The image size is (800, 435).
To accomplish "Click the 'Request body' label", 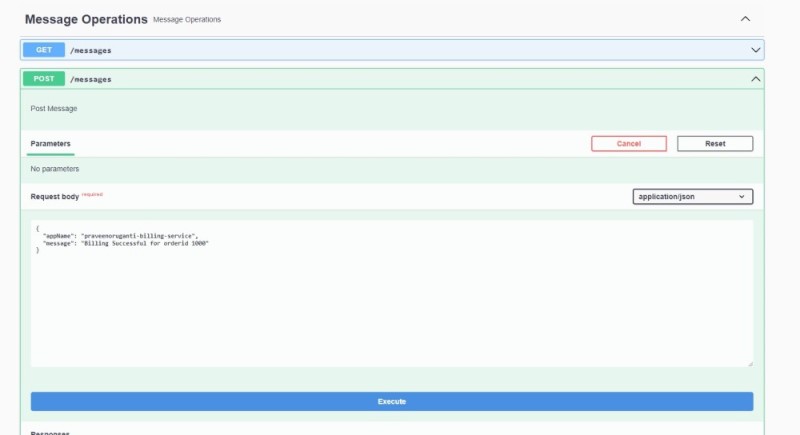I will (x=55, y=196).
